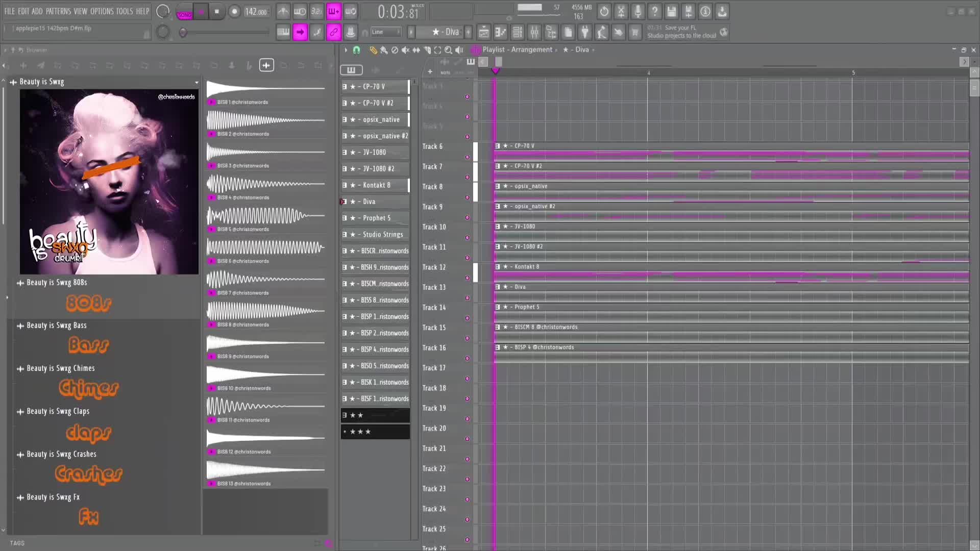Open Beauty is Swxg header dropdown arrow

click(197, 82)
